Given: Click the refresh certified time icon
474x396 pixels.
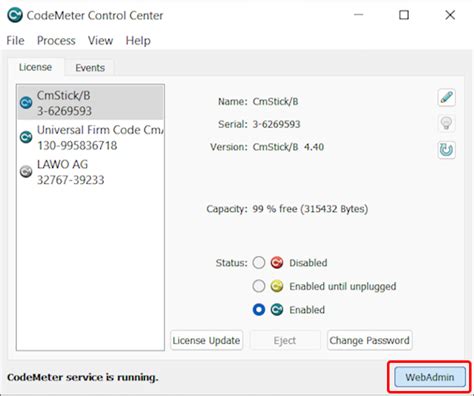Looking at the screenshot, I should click(x=446, y=150).
